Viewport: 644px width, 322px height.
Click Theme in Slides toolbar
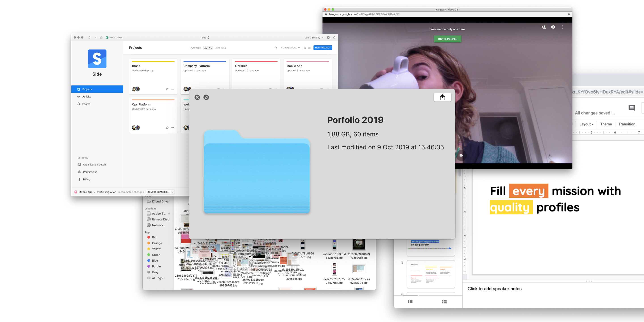pyautogui.click(x=606, y=124)
